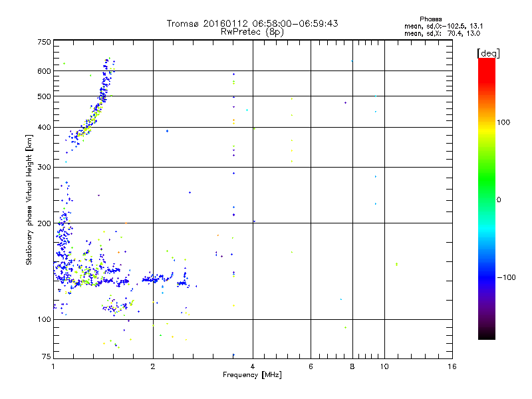Click the y-axis label '600'
The image size is (532, 399).
44,71
